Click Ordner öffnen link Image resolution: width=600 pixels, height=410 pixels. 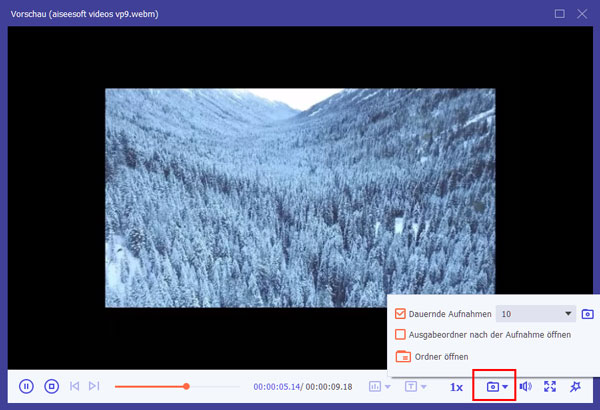[444, 356]
